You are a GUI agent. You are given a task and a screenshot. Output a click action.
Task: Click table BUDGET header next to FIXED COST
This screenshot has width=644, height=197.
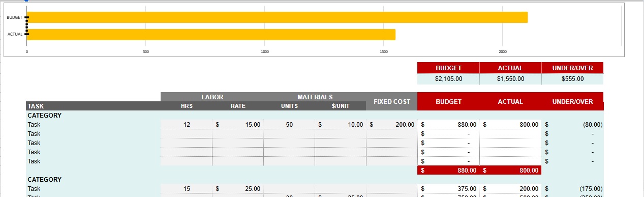click(448, 101)
